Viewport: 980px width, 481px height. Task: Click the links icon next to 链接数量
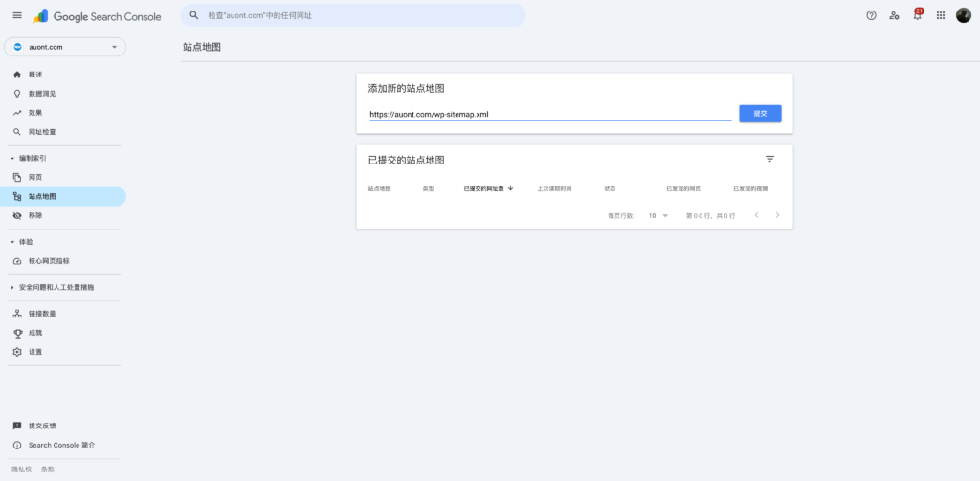point(17,314)
